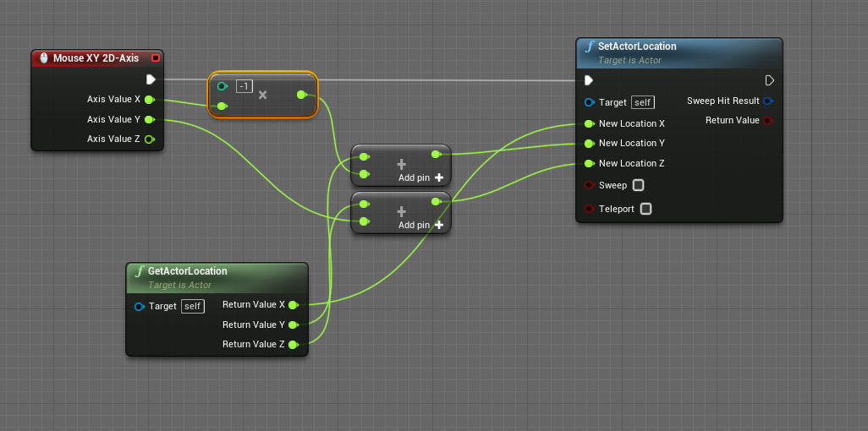Click the Return Value Y output pin

point(294,325)
